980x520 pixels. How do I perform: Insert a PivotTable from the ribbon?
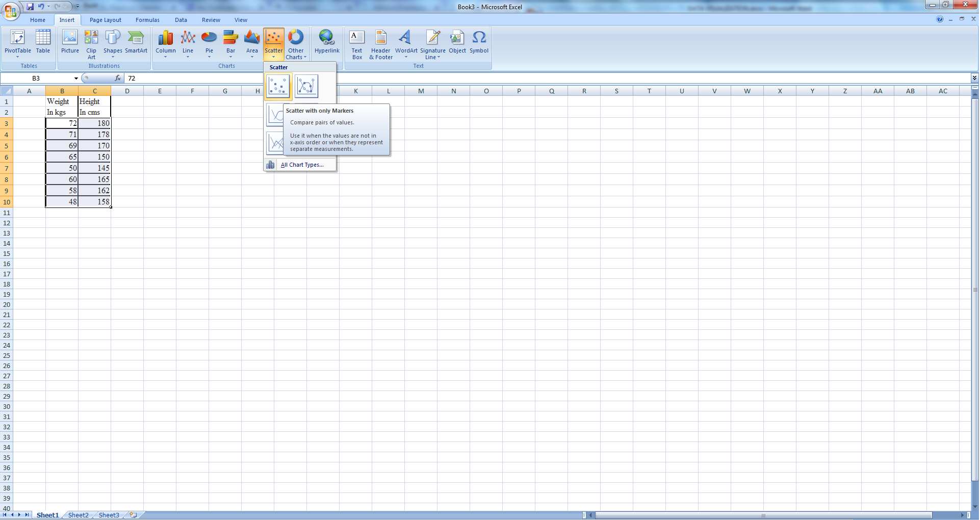click(x=17, y=43)
